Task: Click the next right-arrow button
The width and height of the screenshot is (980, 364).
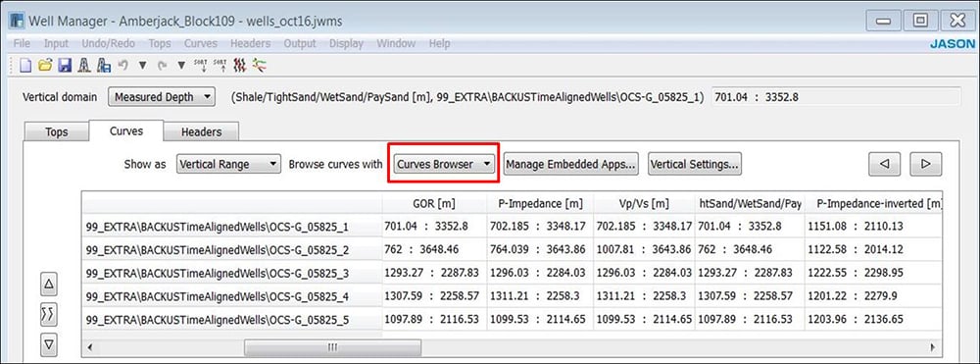Action: 926,164
